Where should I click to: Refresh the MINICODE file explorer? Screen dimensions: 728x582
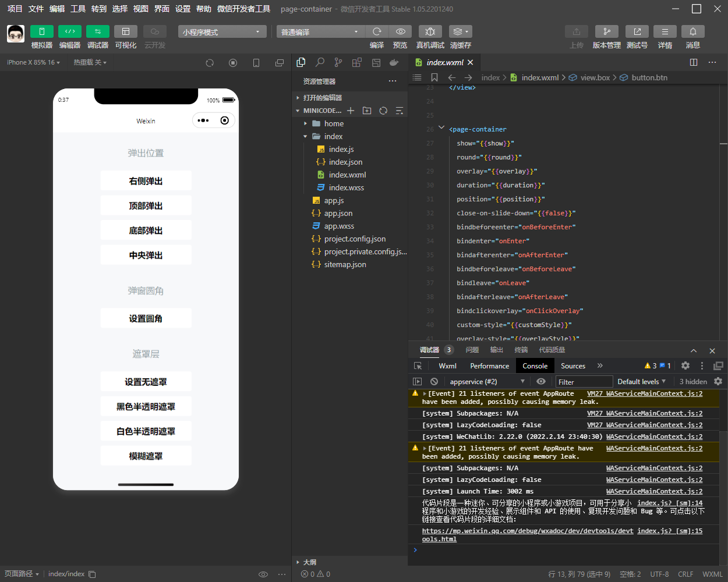point(383,111)
